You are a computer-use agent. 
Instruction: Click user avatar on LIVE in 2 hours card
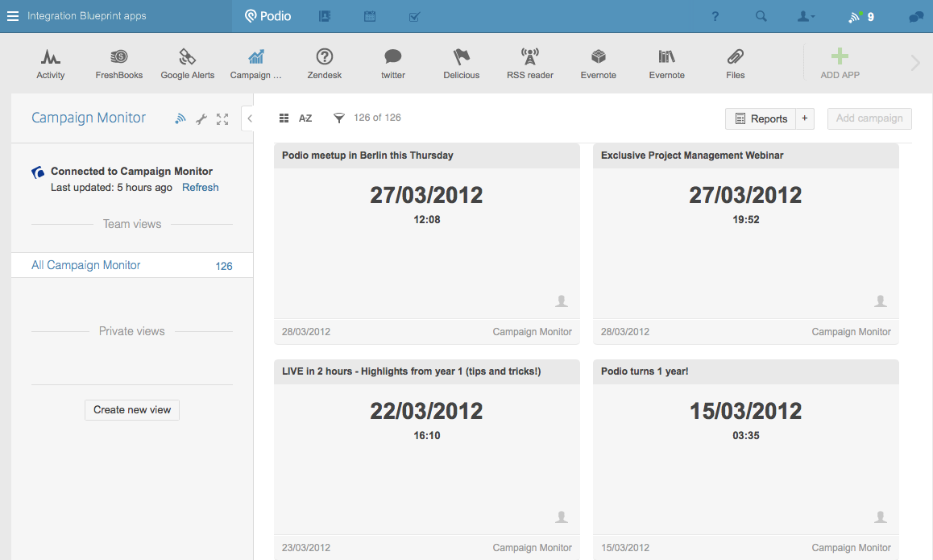tap(561, 517)
